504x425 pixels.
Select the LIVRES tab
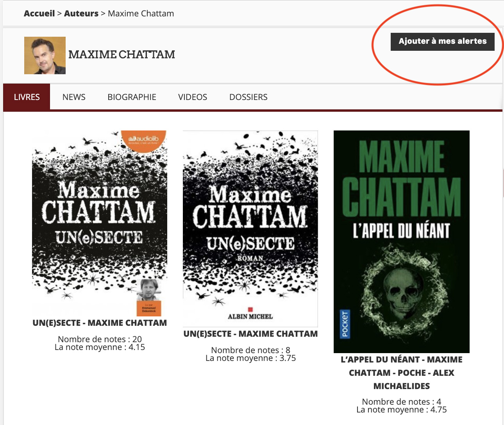[x=27, y=97]
